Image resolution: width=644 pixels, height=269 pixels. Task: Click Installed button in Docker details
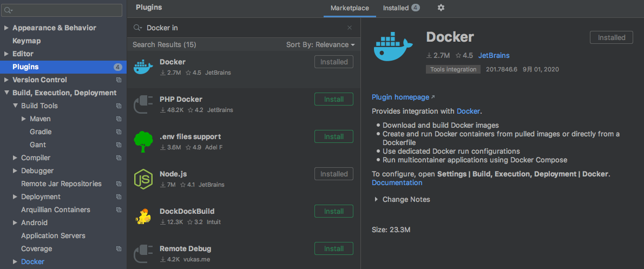612,37
